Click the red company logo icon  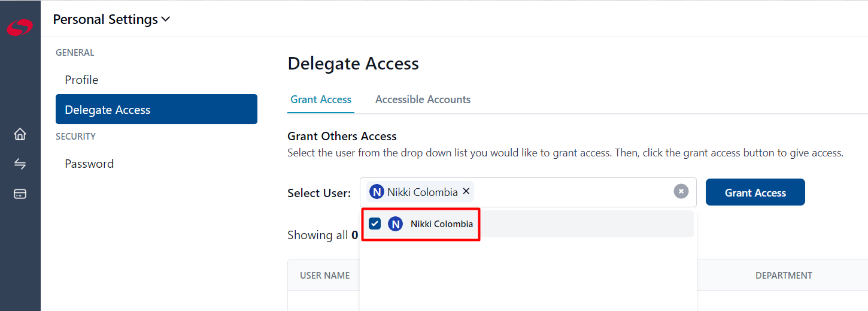pyautogui.click(x=20, y=27)
